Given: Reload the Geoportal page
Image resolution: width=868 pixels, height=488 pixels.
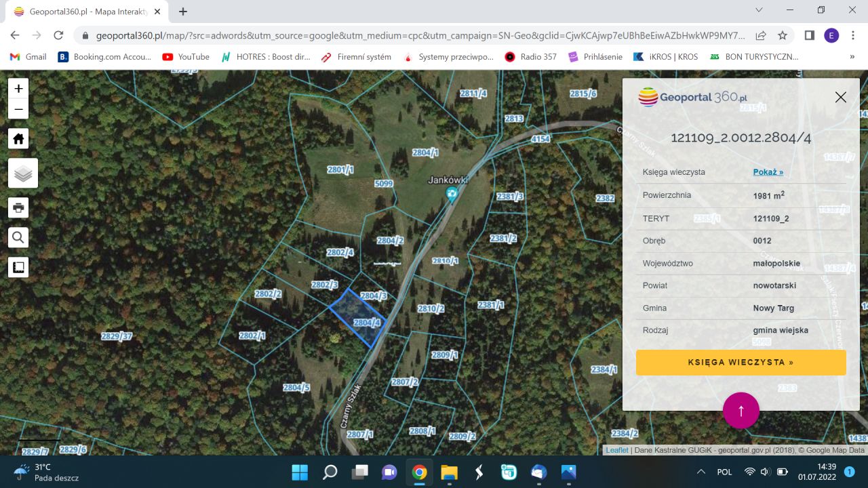Looking at the screenshot, I should point(58,35).
